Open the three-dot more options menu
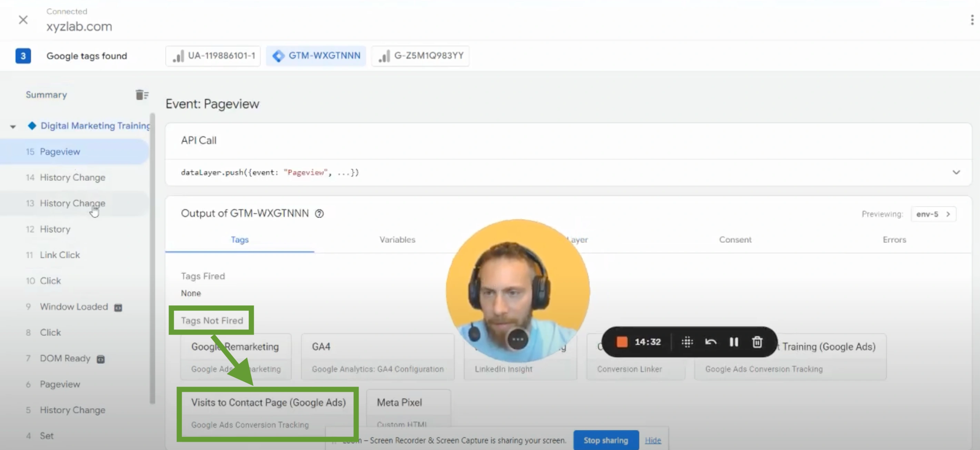 point(972,20)
